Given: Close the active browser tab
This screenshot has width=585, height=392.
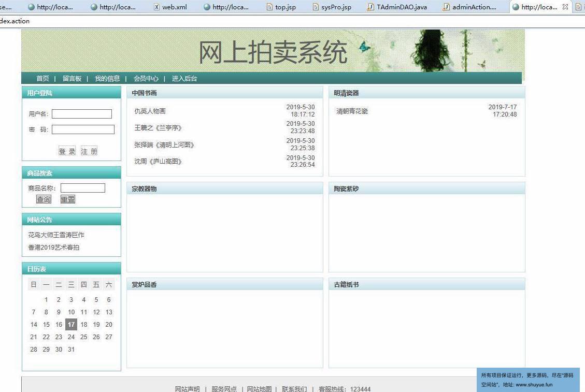Looking at the screenshot, I should 565,7.
